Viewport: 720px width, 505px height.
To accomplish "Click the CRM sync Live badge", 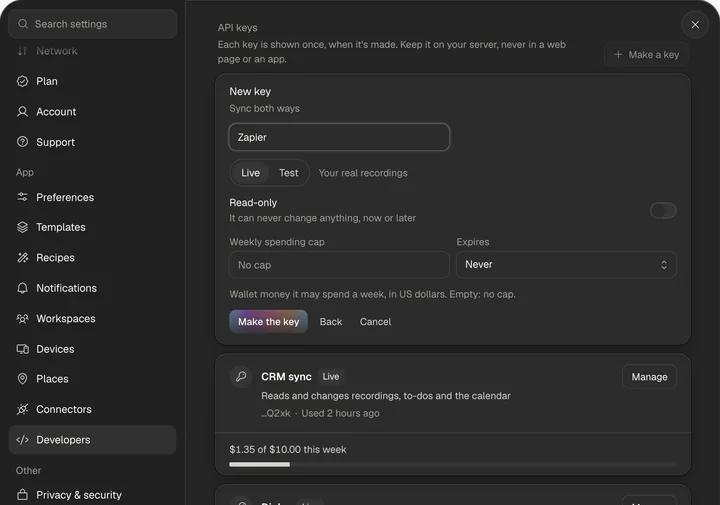I will click(x=331, y=376).
